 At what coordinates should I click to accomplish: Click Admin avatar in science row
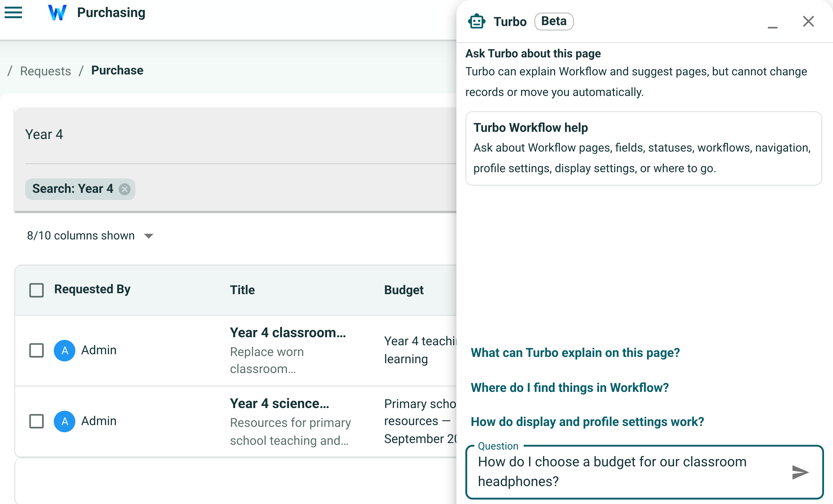click(65, 421)
